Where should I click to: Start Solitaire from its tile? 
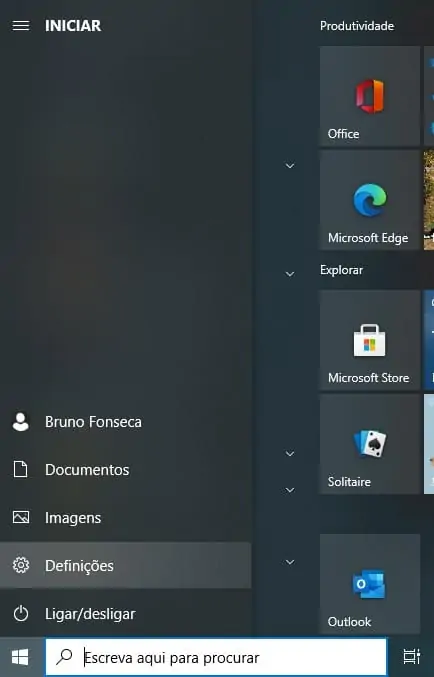[x=370, y=444]
